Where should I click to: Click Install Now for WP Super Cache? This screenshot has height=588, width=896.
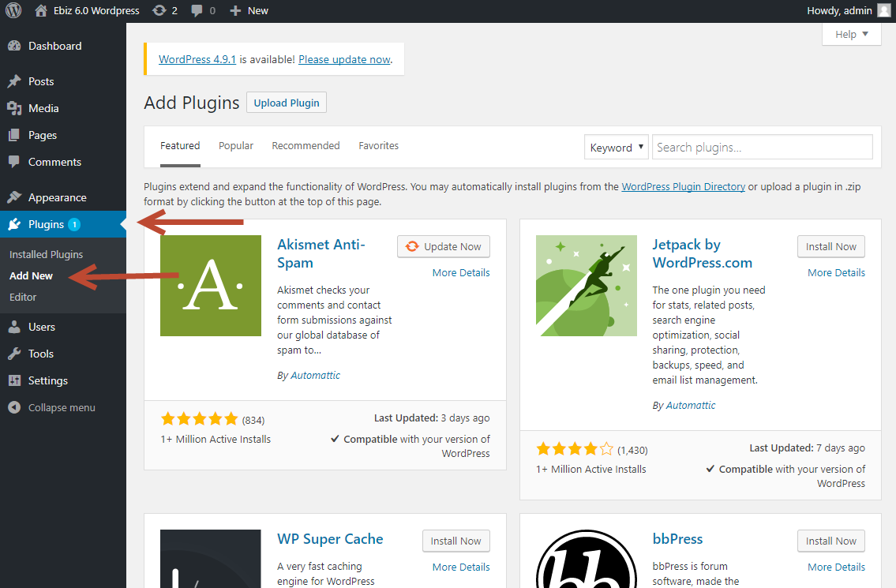click(456, 541)
